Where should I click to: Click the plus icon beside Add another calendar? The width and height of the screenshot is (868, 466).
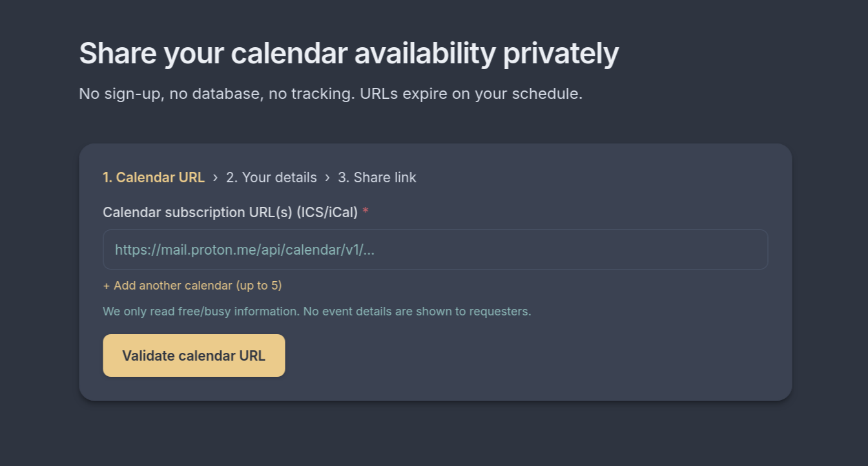(107, 285)
